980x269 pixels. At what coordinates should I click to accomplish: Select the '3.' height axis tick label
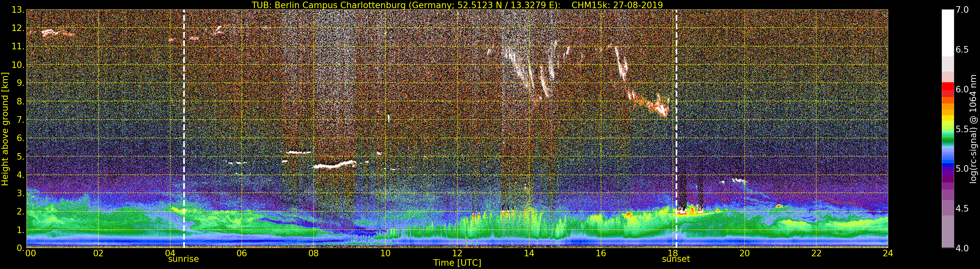tap(20, 193)
